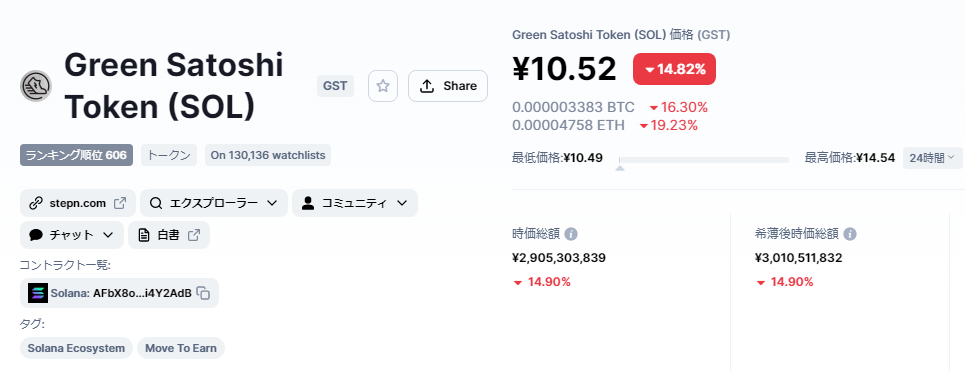Click the Solana logo in contract row

[x=38, y=293]
